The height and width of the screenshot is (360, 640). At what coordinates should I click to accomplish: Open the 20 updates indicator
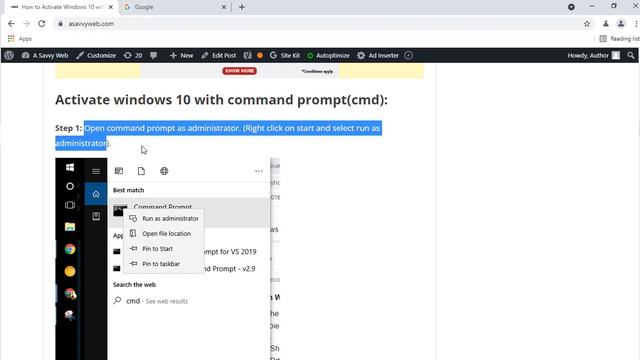point(133,56)
